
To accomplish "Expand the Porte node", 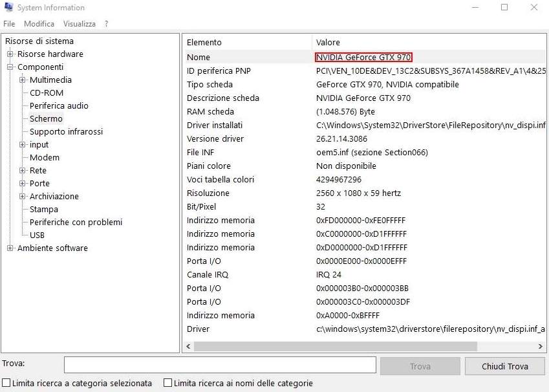I will [x=23, y=184].
